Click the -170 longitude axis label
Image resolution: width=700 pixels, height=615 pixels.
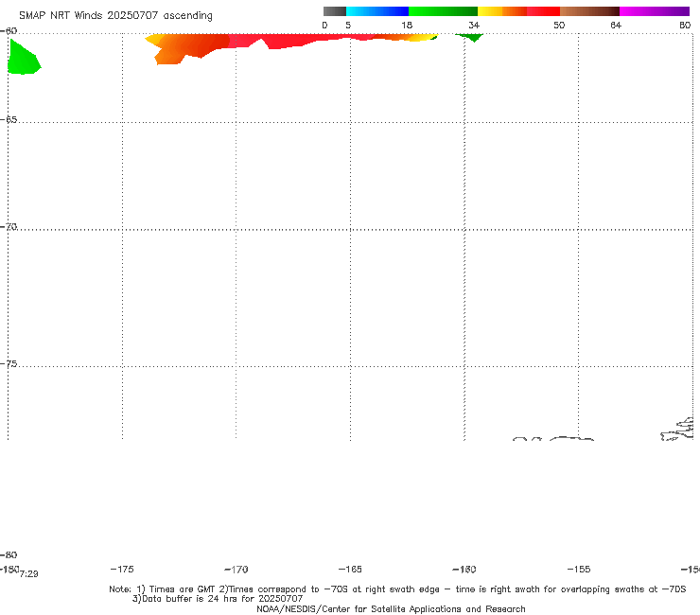(236, 570)
